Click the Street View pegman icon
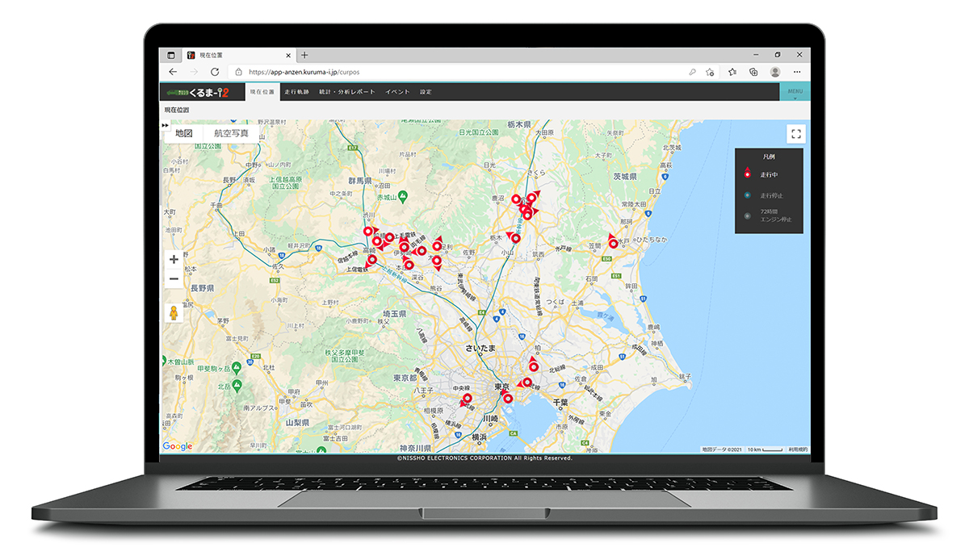 (174, 313)
